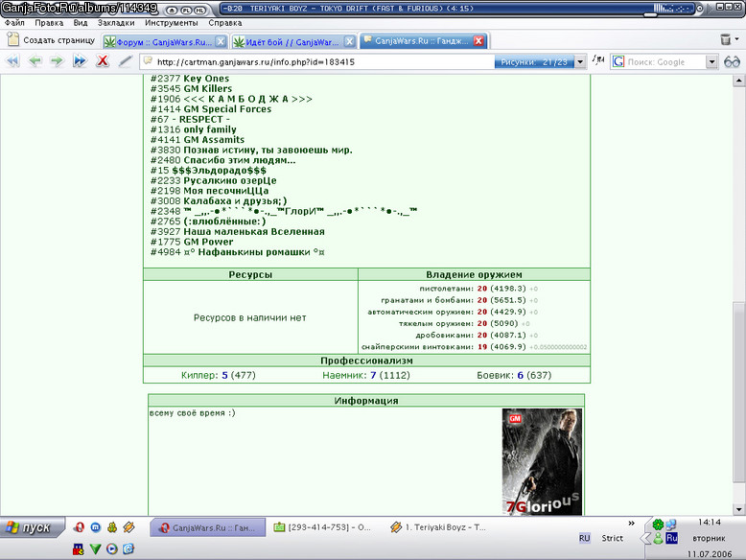Click the green ICQ flower tray icon
This screenshot has width=746, height=560.
658,525
